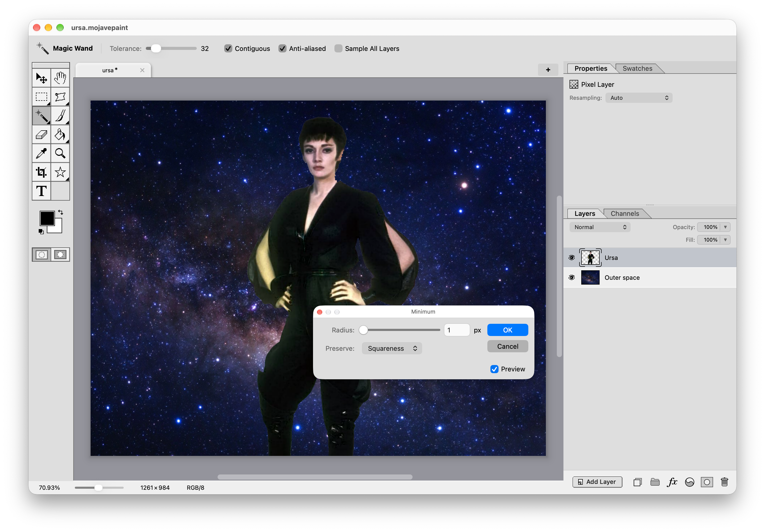The image size is (765, 532).
Task: Open the Preserve Squareness dropdown
Action: click(x=392, y=348)
